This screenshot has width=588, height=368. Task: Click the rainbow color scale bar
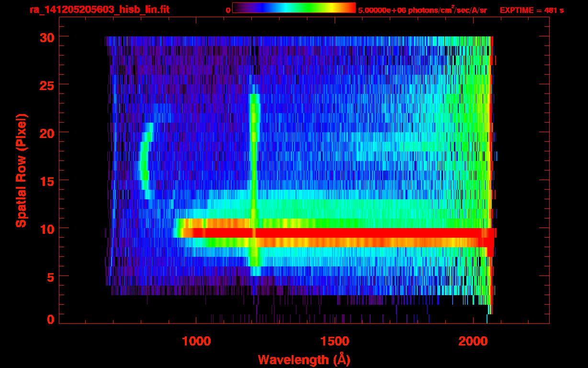pyautogui.click(x=294, y=8)
